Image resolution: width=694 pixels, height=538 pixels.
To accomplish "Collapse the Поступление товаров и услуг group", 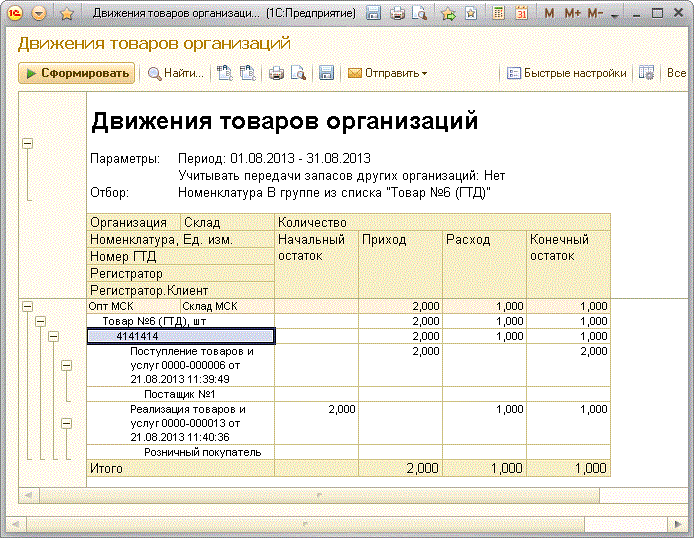I will (x=66, y=365).
